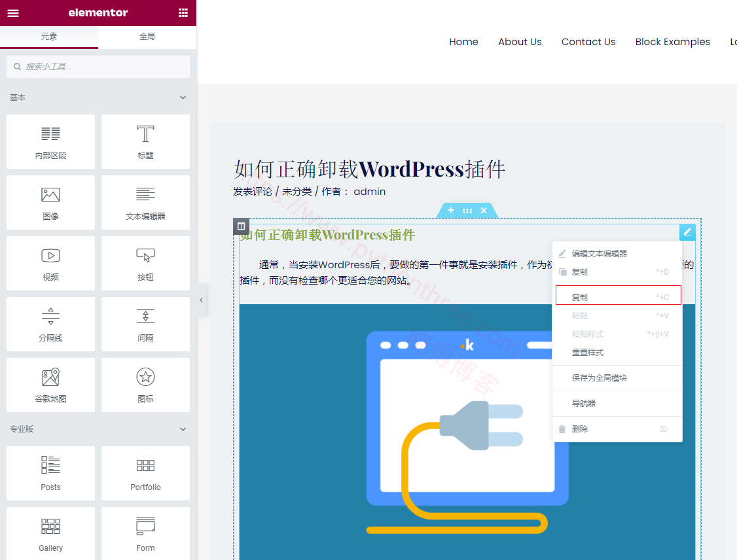The image size is (737, 560).
Task: Choose 删除 from context menu
Action: pyautogui.click(x=617, y=429)
